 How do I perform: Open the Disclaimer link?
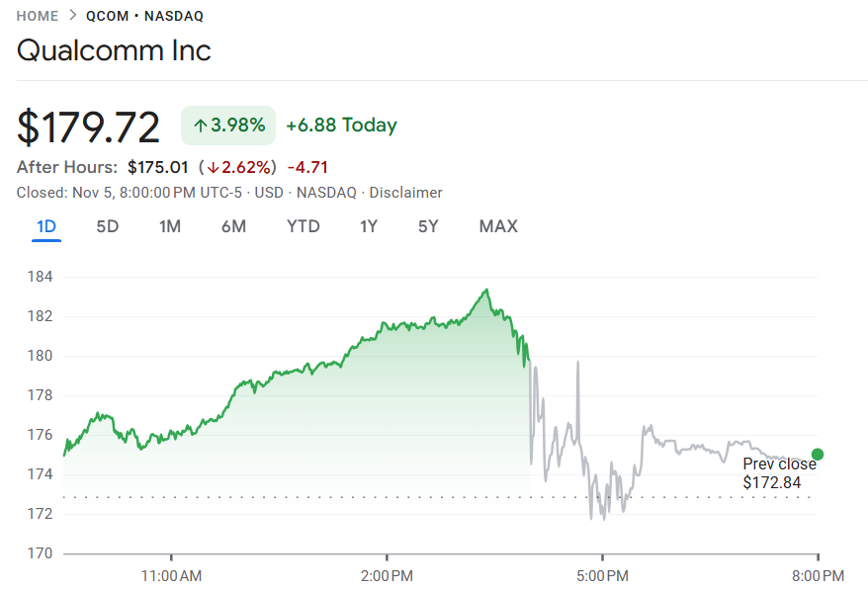405,193
